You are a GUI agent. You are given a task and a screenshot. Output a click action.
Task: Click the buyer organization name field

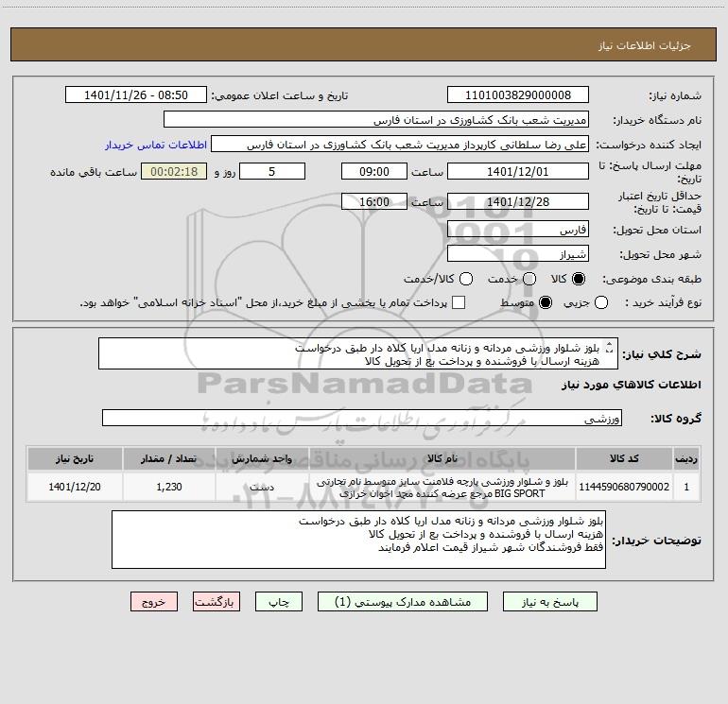click(x=376, y=120)
